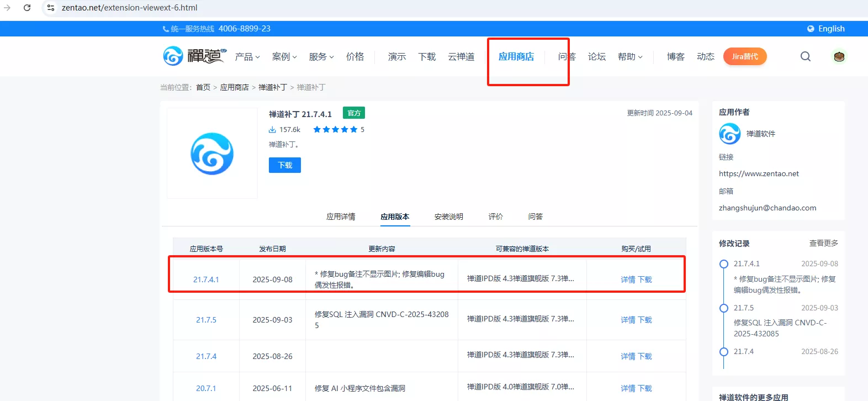Click the five-star rating stars
This screenshot has width=868, height=401.
335,130
